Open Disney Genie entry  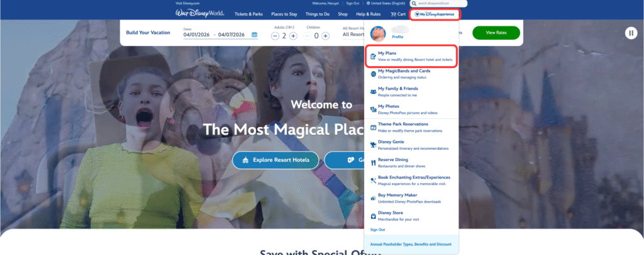(411, 145)
